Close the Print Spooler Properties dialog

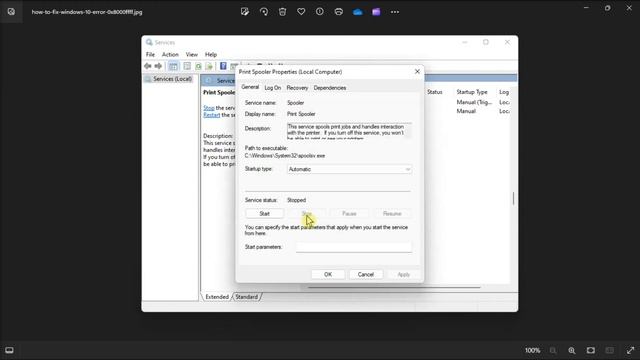tap(417, 71)
